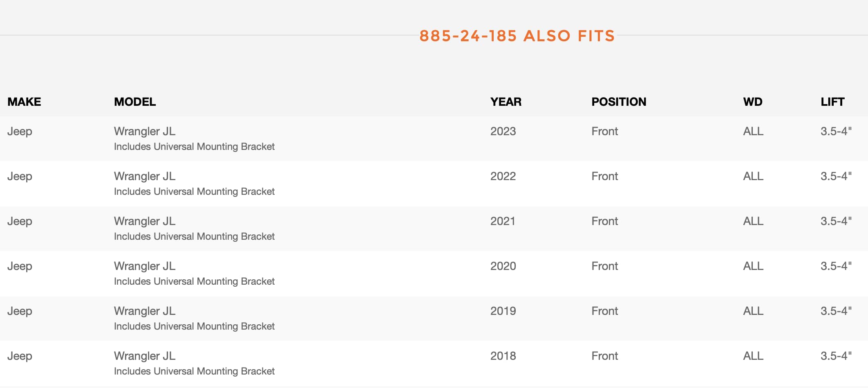This screenshot has width=868, height=388.
Task: Click the YEAR column header
Action: (x=506, y=102)
